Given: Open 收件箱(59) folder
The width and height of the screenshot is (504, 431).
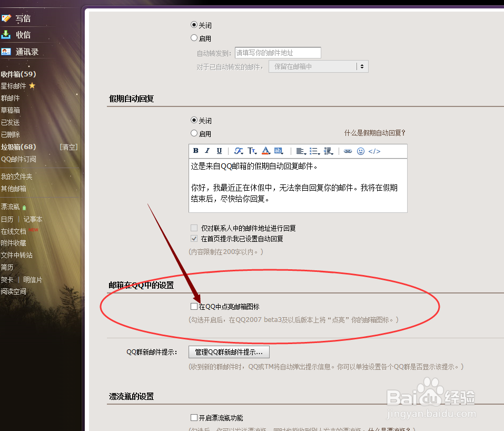Looking at the screenshot, I should (x=18, y=74).
